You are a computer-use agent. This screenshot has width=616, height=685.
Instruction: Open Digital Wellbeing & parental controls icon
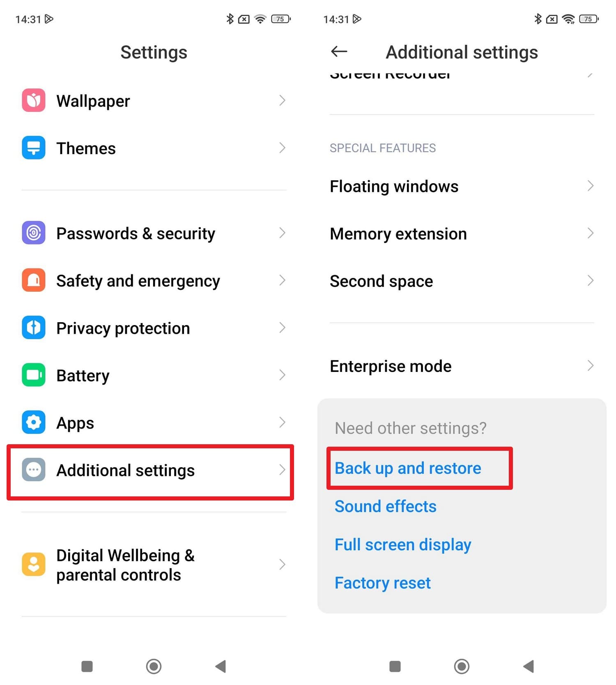coord(33,565)
